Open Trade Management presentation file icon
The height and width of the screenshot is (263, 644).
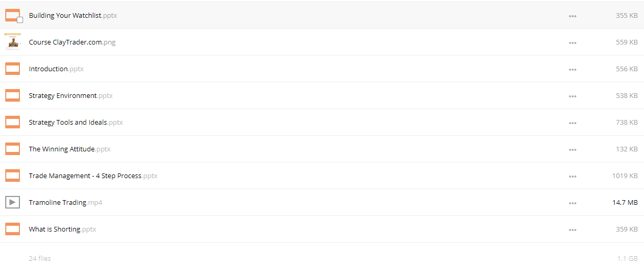13,176
